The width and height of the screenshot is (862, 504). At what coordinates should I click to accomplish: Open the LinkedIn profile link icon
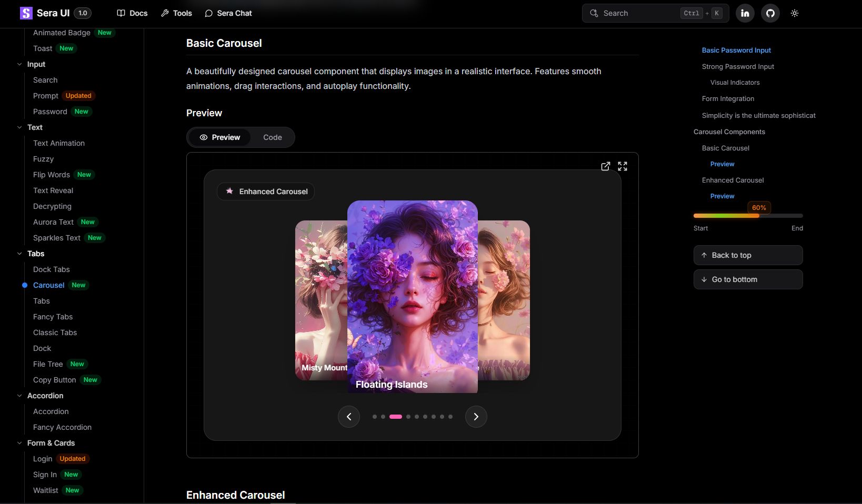[x=745, y=13]
